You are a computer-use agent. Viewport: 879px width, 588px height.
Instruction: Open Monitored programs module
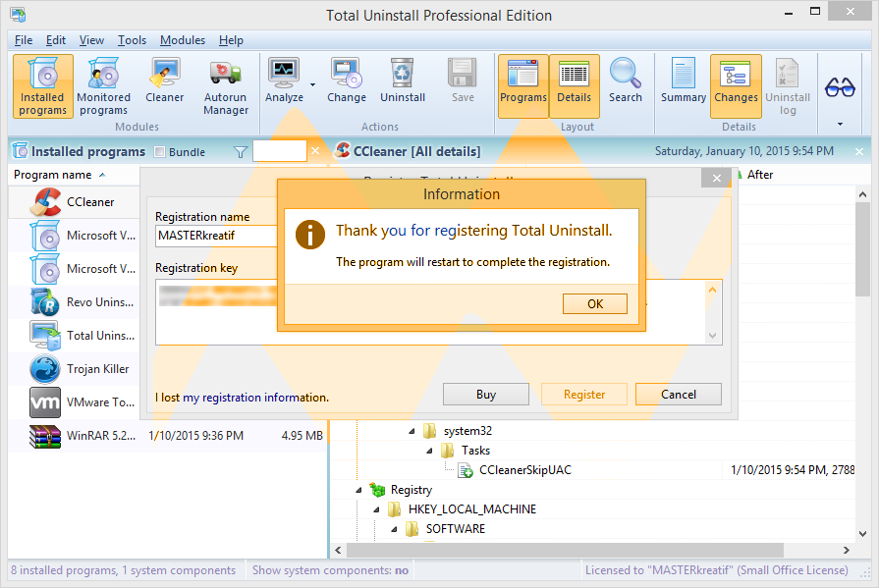pyautogui.click(x=103, y=86)
